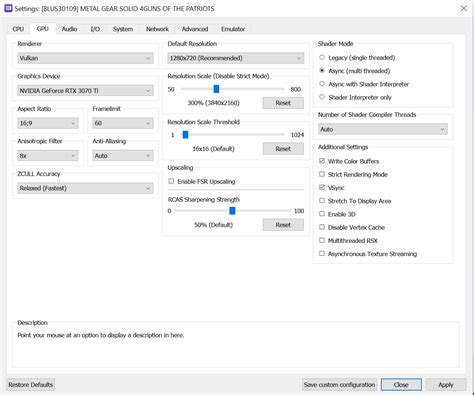Image resolution: width=474 pixels, height=395 pixels.
Task: Click the Resolution Scale slider handle
Action: [x=216, y=89]
